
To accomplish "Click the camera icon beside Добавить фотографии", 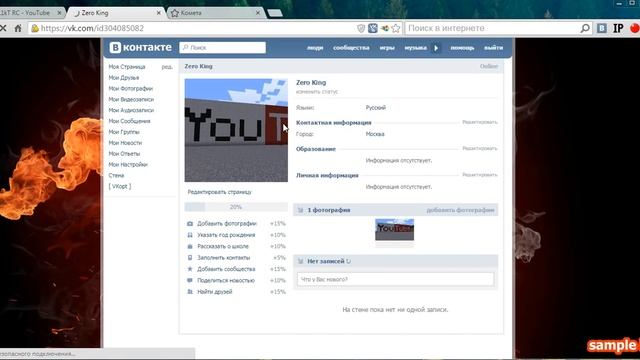I will (190, 224).
